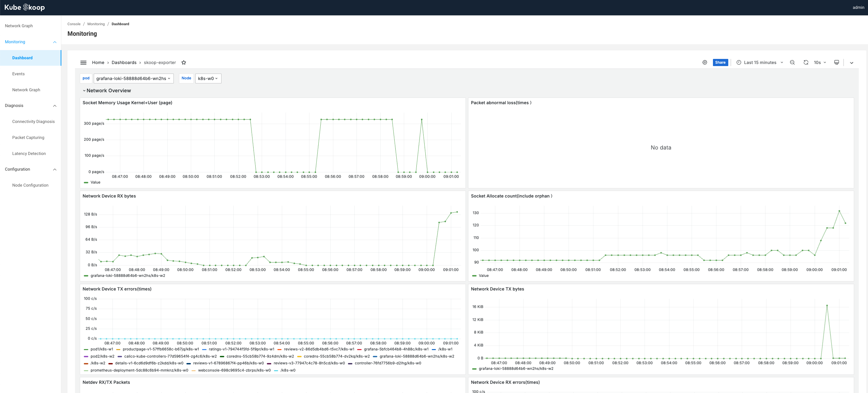868x393 pixels.
Task: Open Packet Capturing in sidebar
Action: 28,138
